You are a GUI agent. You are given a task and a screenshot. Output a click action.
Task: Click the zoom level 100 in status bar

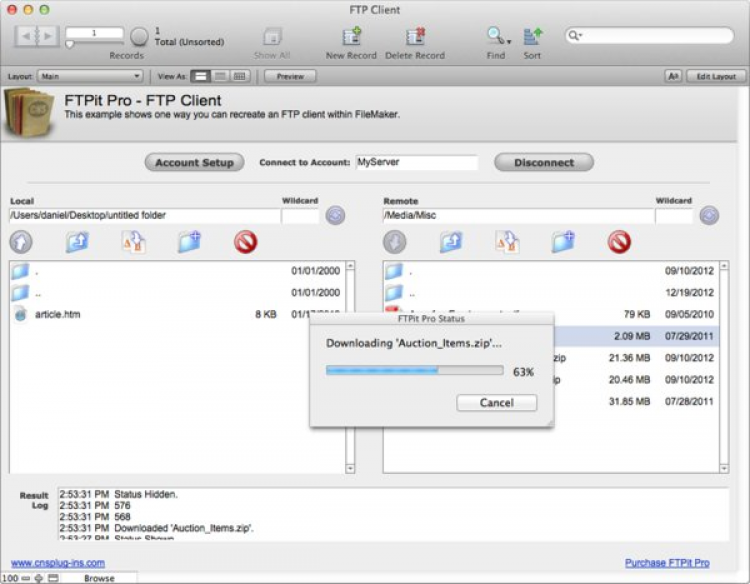point(10,578)
